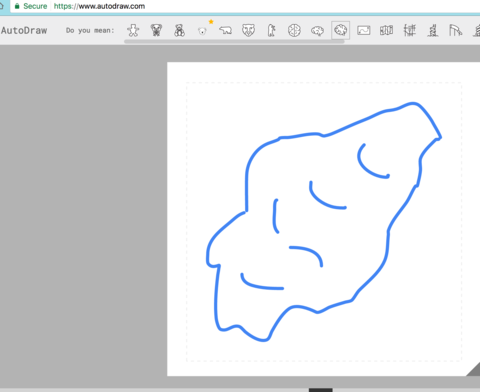This screenshot has width=480, height=392.
Task: Click the highlighted brain sketch suggestion
Action: click(x=340, y=30)
